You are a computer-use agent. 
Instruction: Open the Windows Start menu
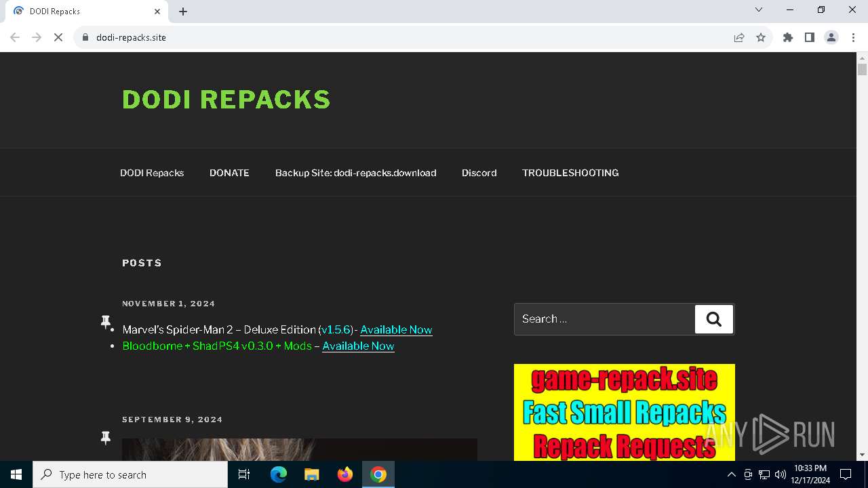click(x=16, y=474)
